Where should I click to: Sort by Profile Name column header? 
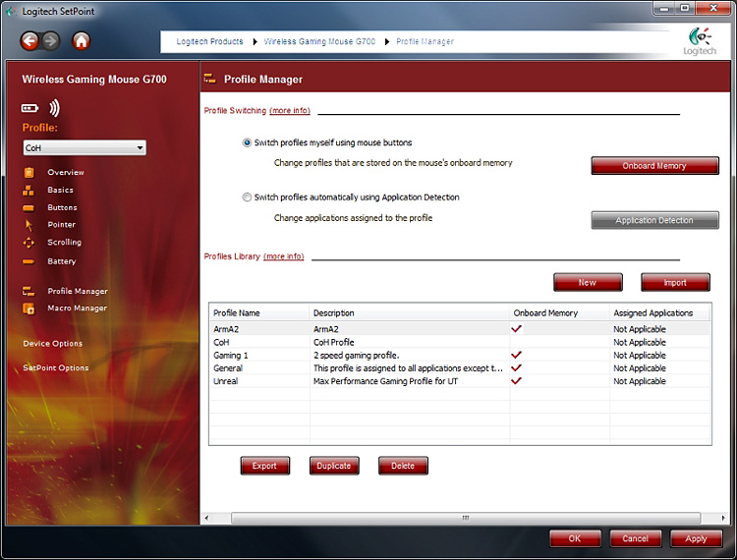coord(259,312)
